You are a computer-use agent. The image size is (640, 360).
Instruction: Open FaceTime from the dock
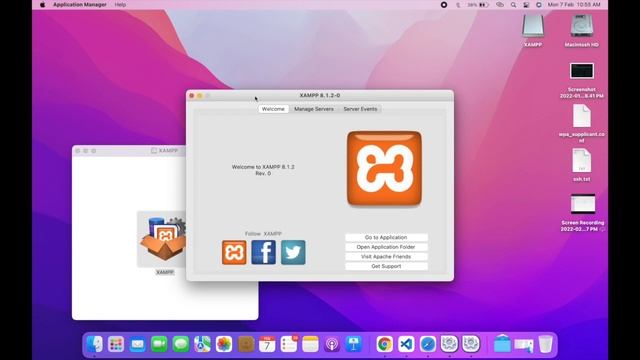point(159,344)
